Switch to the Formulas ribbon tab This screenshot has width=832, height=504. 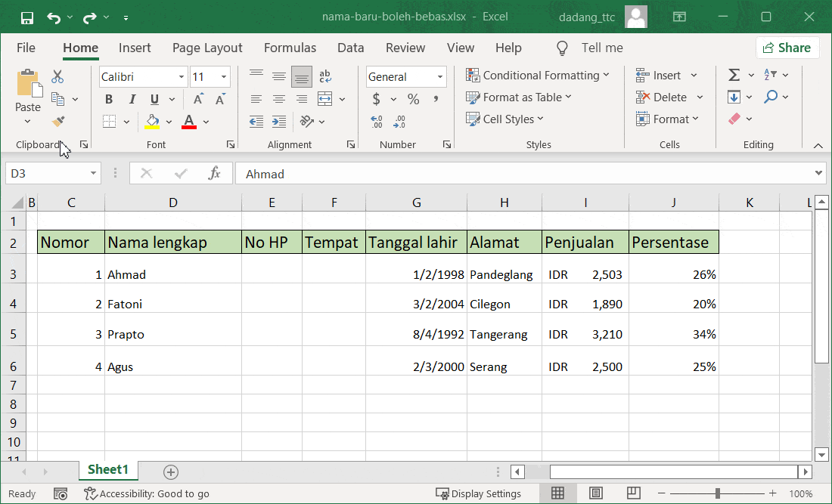[x=290, y=47]
